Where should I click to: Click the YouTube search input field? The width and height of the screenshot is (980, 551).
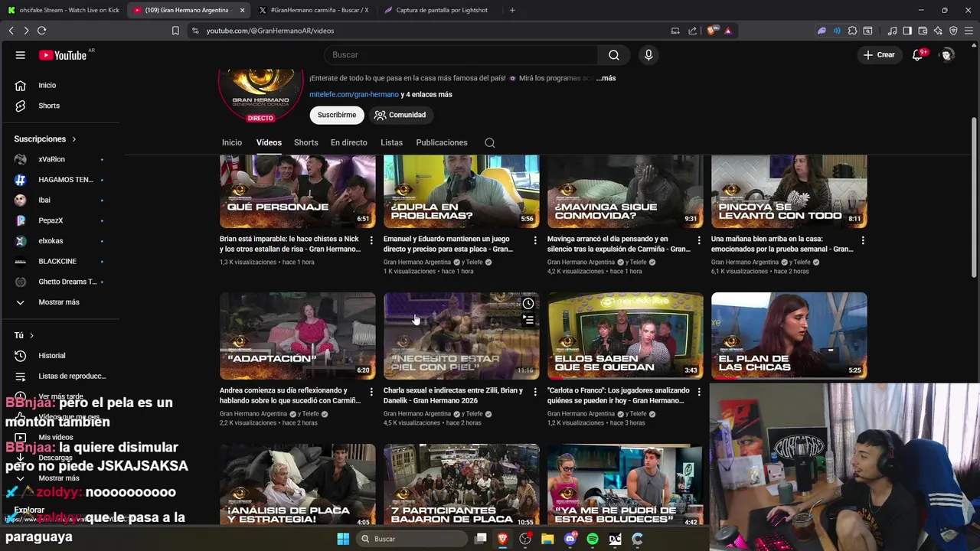tap(461, 55)
